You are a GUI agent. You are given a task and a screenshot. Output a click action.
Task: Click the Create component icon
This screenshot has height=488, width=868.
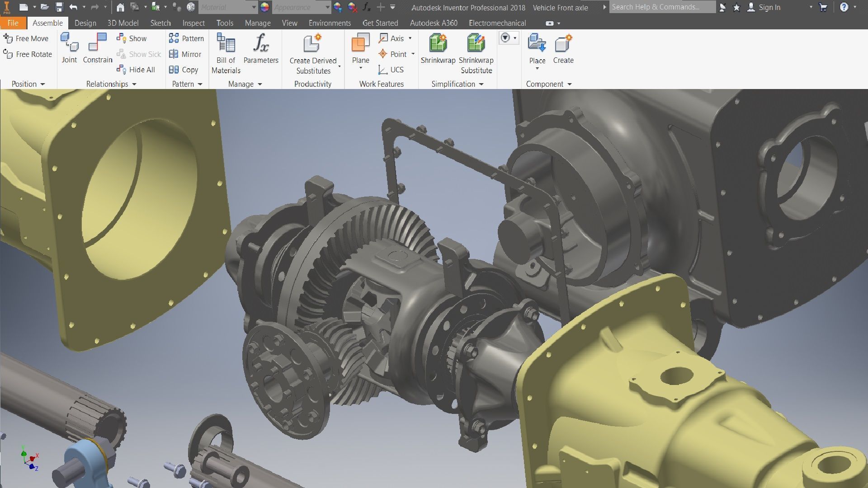[563, 43]
